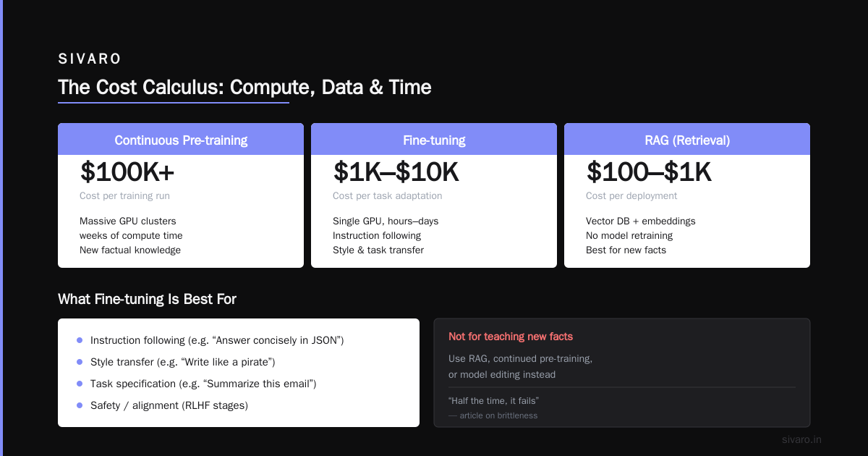
Task: Click the What Fine-tuning Is Best For heading
Action: coord(147,299)
